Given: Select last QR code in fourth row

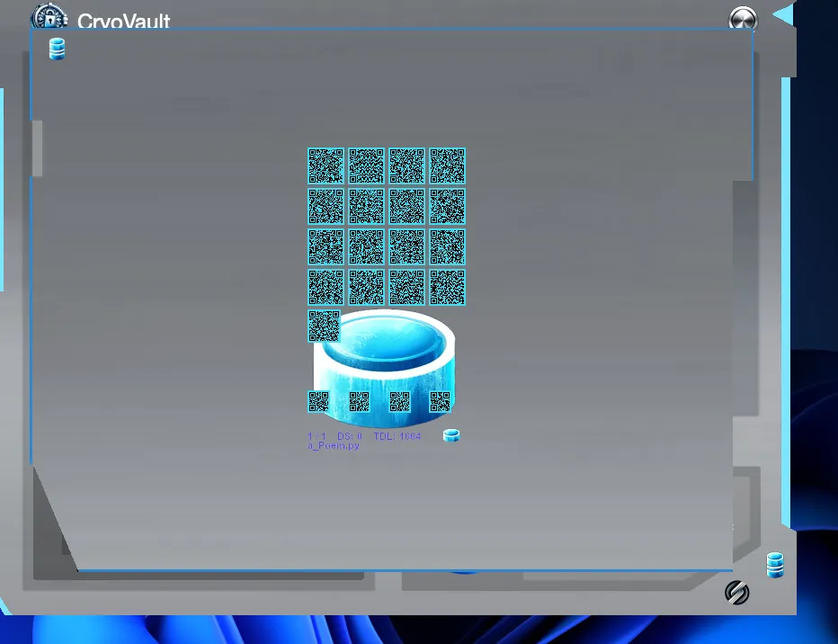Looking at the screenshot, I should [447, 288].
